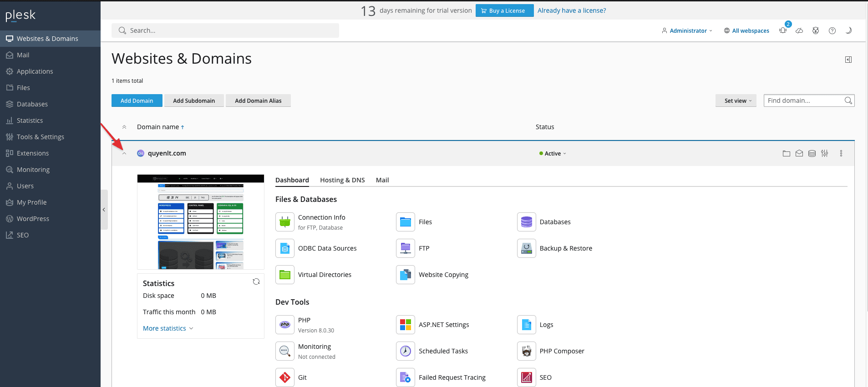Open the three-dot menu for quyenlt.com
This screenshot has width=868, height=387.
(841, 153)
